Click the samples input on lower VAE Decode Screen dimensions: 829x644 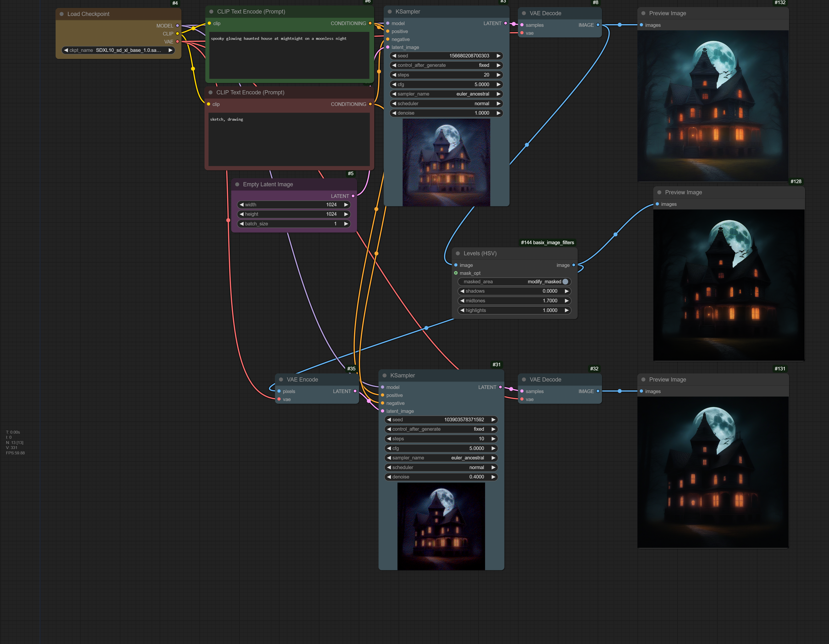click(522, 391)
